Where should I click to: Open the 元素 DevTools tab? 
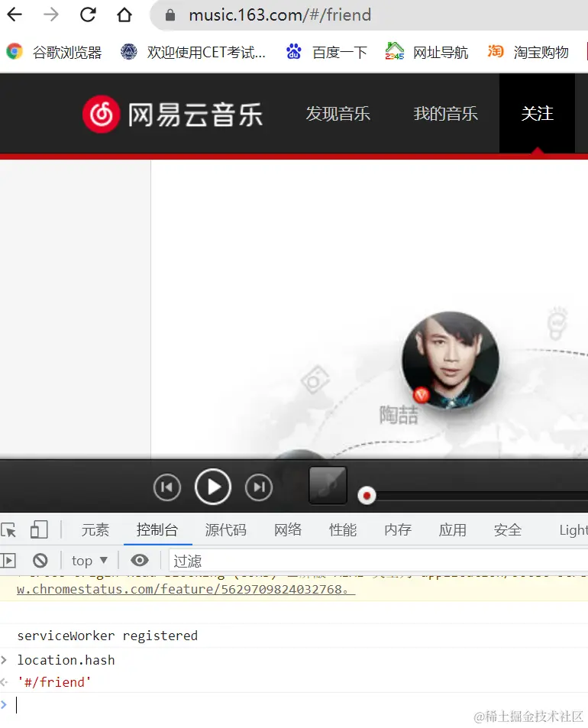pyautogui.click(x=95, y=529)
